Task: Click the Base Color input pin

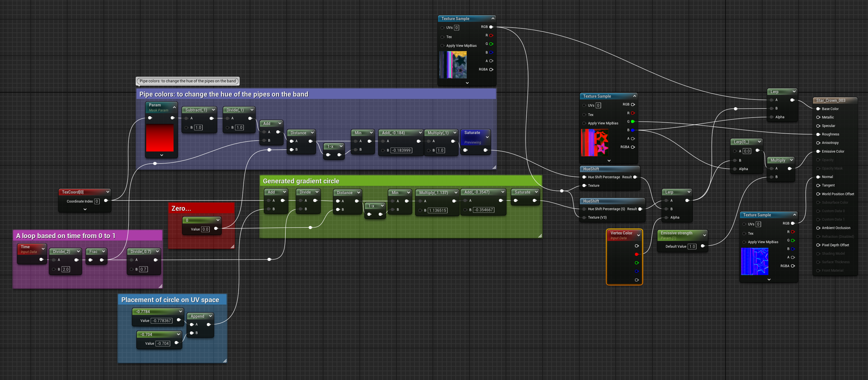Action: tap(818, 109)
